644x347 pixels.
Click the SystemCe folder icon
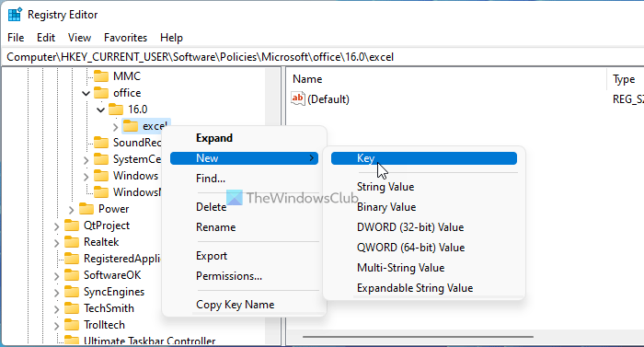tap(101, 159)
